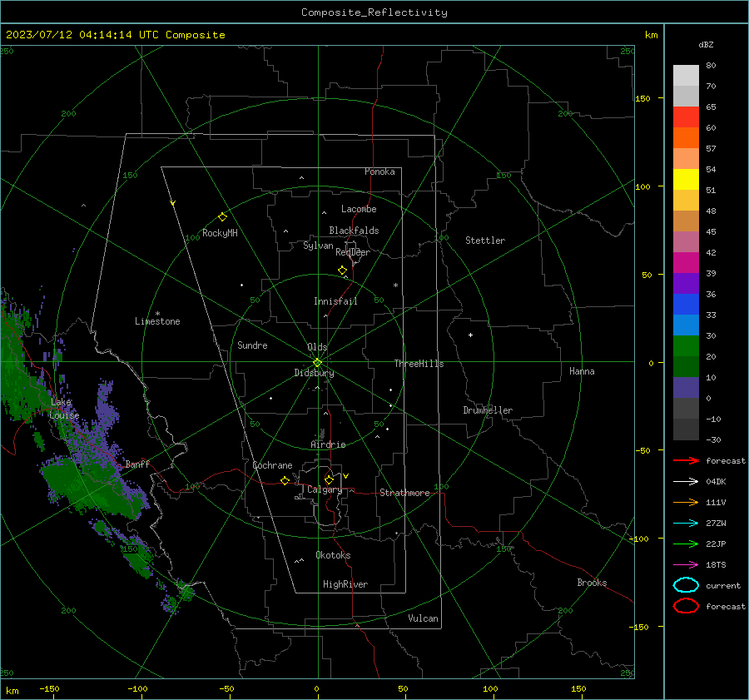Viewport: 749px width, 700px height.
Task: Click the dBZ legend heading
Action: coord(706,44)
